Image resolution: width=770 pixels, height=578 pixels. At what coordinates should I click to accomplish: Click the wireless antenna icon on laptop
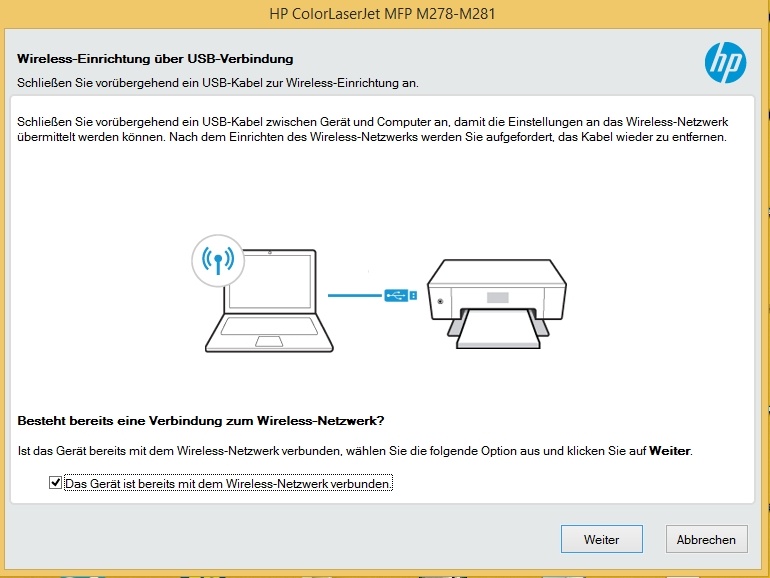218,260
